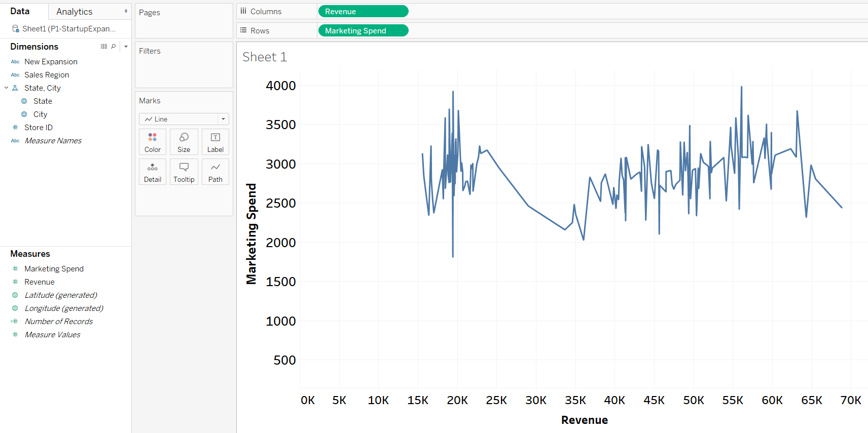Viewport: 868px width, 433px height.
Task: Select Longitude (generated) measure
Action: pyautogui.click(x=64, y=308)
